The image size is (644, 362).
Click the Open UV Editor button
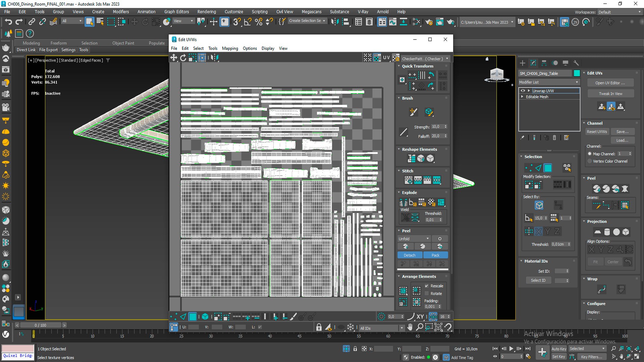(610, 83)
